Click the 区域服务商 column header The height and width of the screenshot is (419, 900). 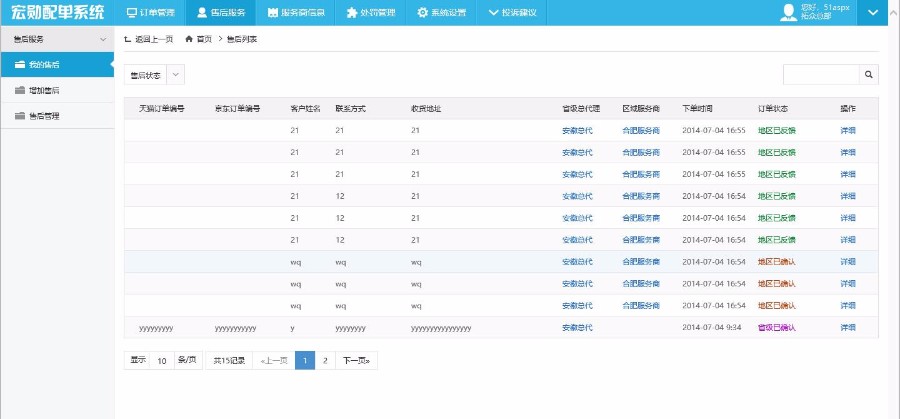click(641, 108)
